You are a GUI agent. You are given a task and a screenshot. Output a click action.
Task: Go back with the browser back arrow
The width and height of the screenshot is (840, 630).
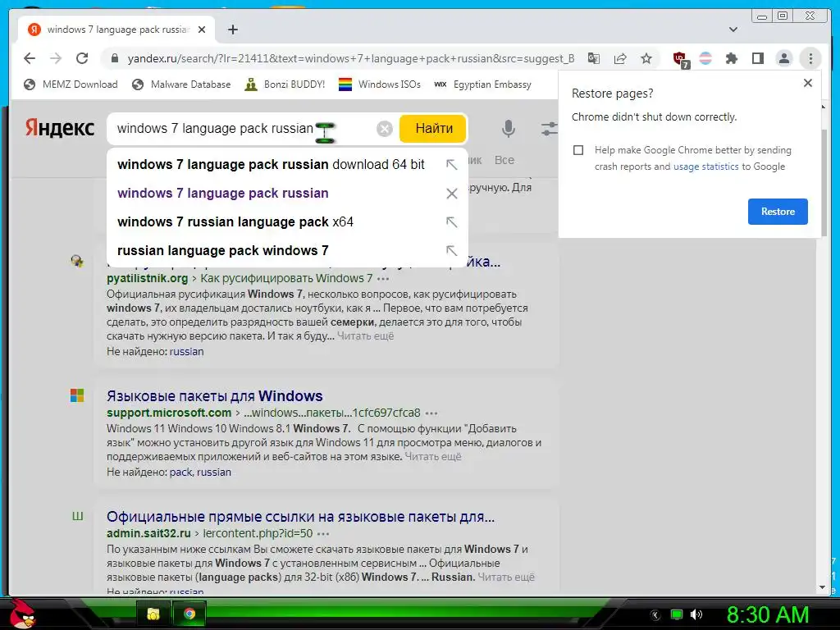[30, 58]
